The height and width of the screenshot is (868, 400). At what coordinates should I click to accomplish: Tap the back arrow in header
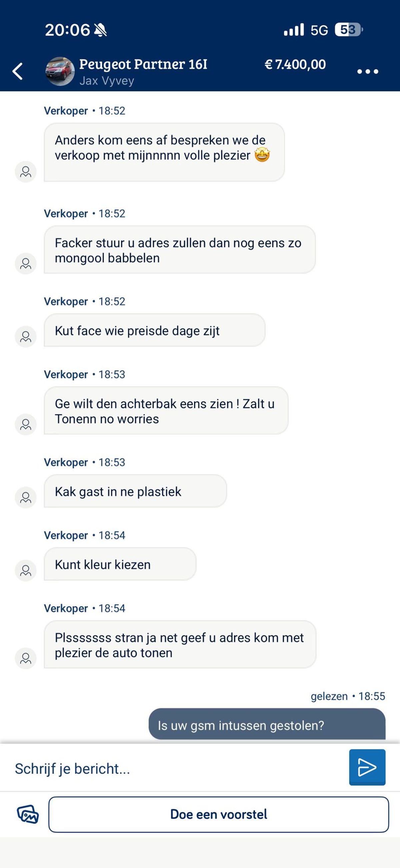pos(18,71)
